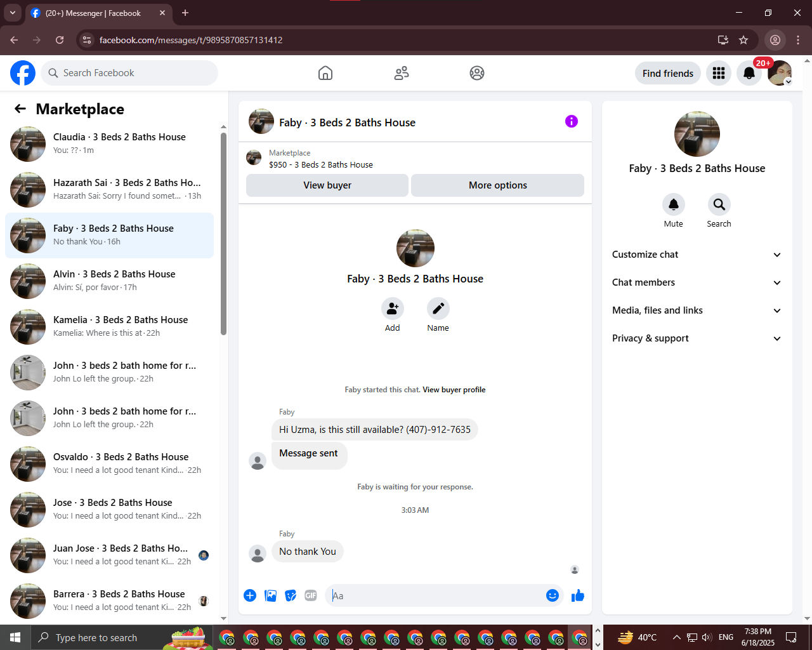Expand the Customize chat section

[x=697, y=255]
